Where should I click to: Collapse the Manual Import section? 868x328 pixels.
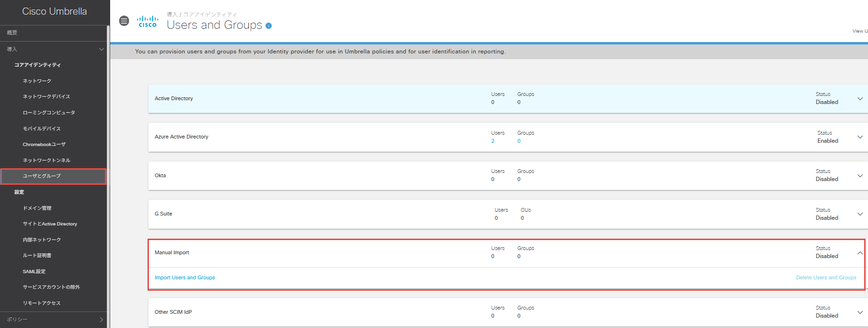click(860, 253)
